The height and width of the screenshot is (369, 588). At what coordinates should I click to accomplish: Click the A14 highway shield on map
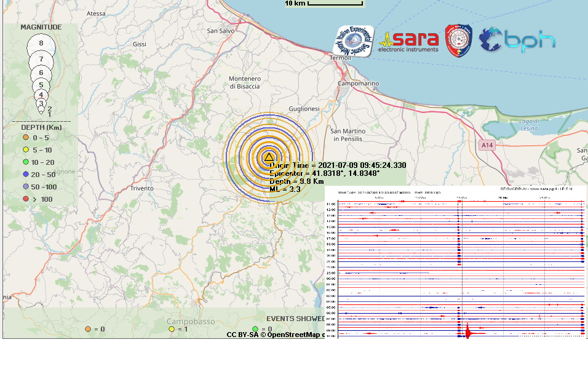pos(487,145)
